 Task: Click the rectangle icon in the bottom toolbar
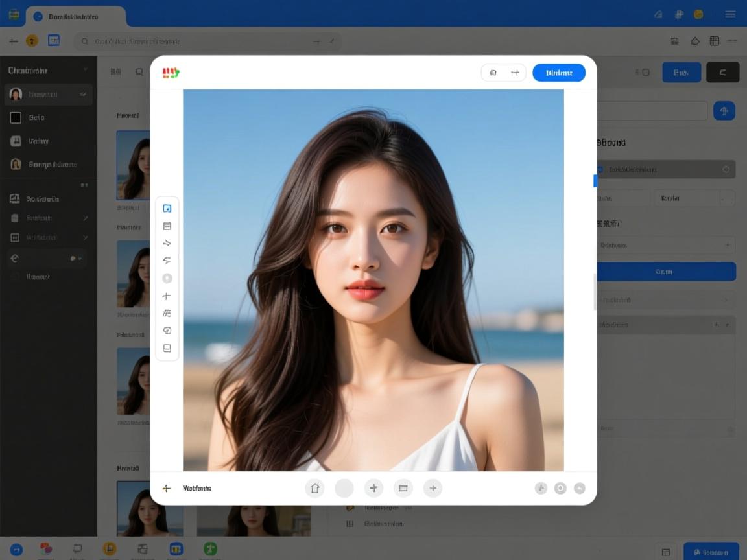[403, 488]
